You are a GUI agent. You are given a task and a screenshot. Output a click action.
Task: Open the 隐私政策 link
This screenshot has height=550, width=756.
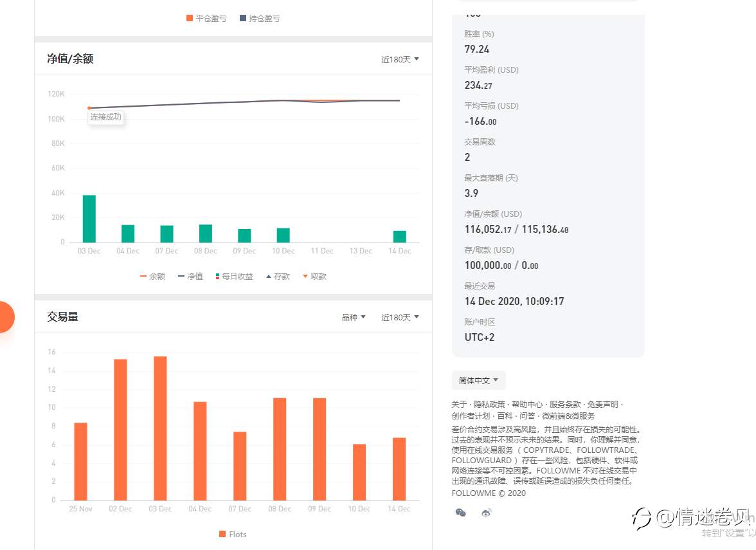(489, 404)
